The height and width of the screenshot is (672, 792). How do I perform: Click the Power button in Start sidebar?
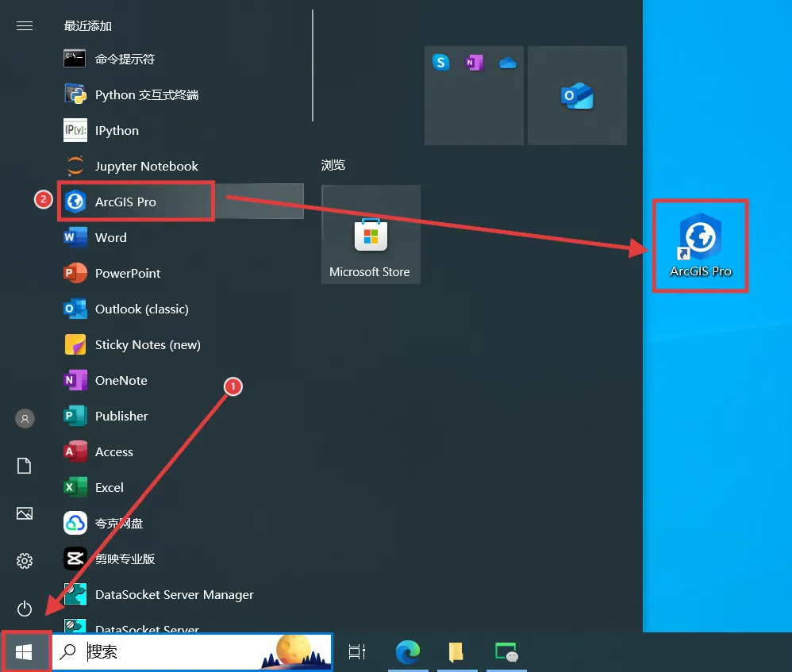(25, 609)
